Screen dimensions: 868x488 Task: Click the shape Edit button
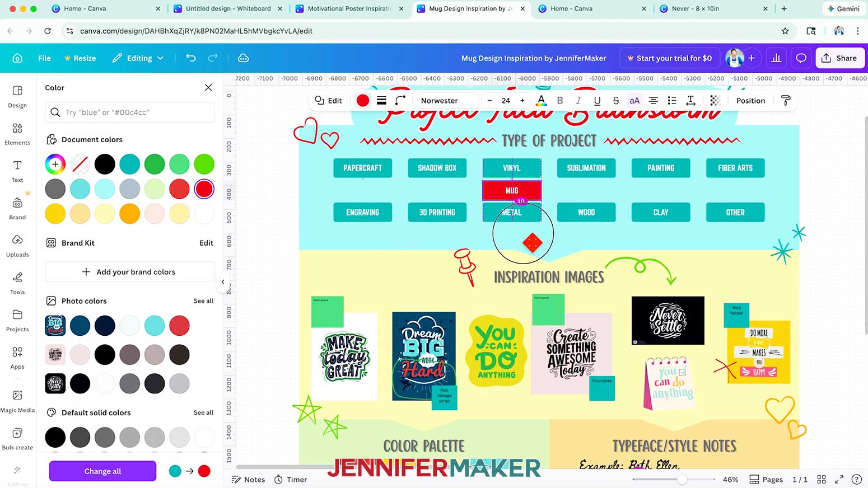tap(329, 101)
